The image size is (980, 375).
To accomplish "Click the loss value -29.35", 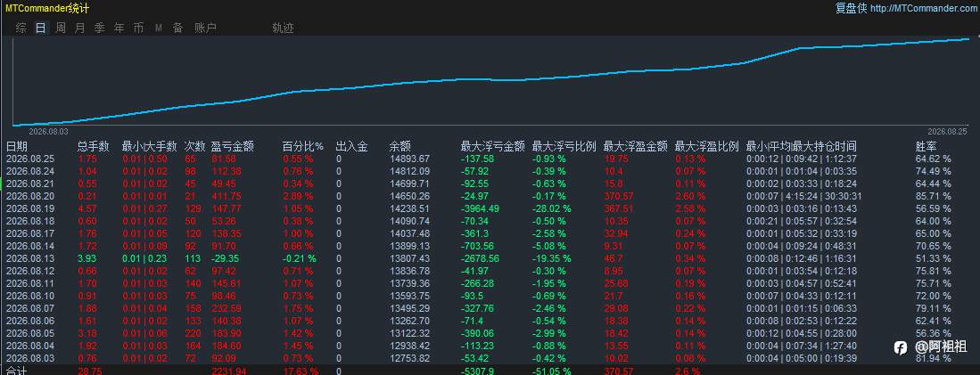I will (x=226, y=258).
